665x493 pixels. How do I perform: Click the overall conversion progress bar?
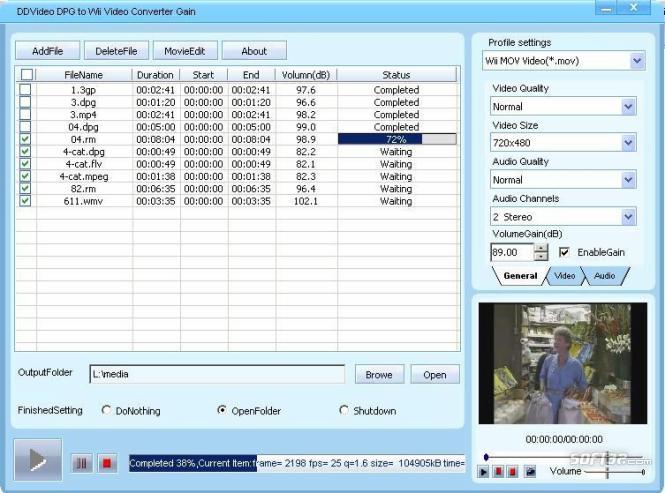pos(297,463)
